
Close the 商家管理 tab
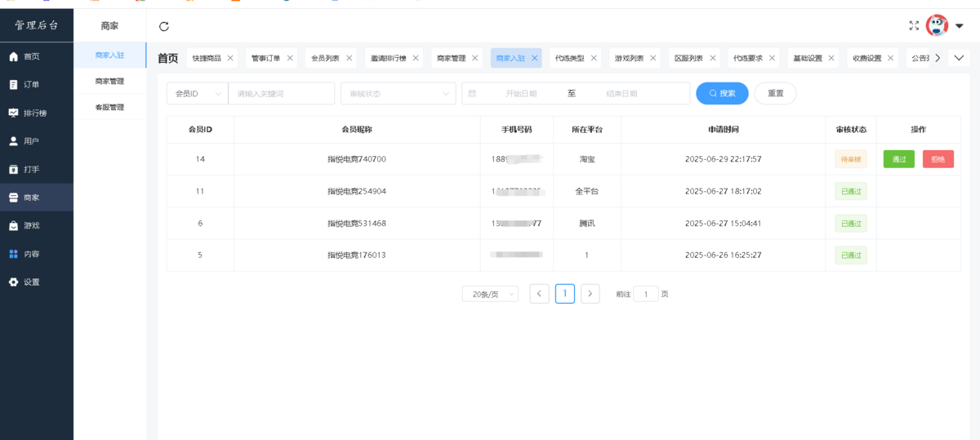[475, 58]
